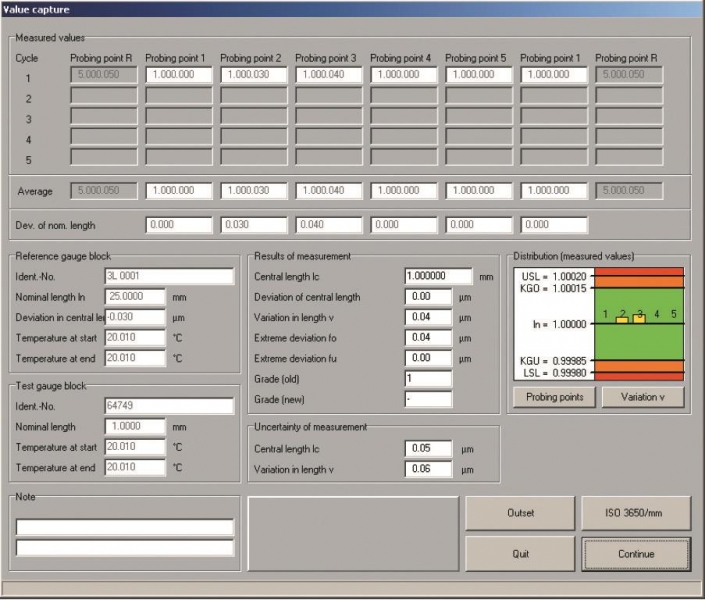Click the Central length lc result field 1.000000
This screenshot has width=705, height=600.
coord(438,276)
